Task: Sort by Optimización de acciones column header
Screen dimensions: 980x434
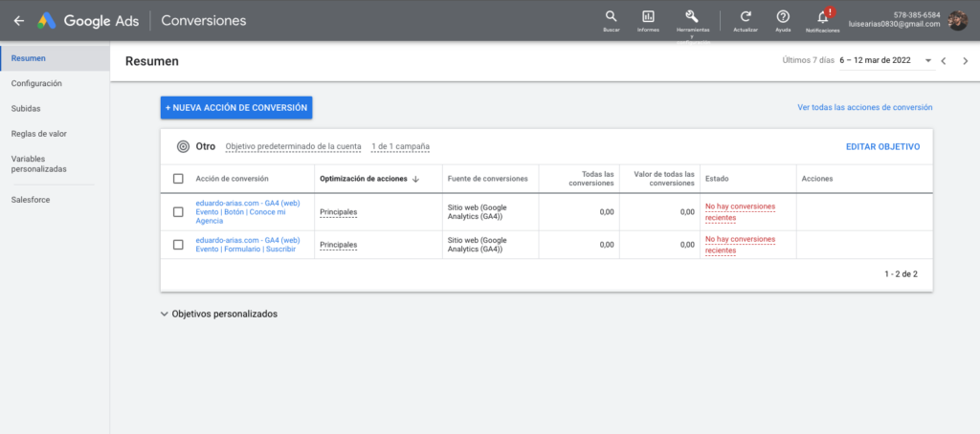Action: pos(363,179)
